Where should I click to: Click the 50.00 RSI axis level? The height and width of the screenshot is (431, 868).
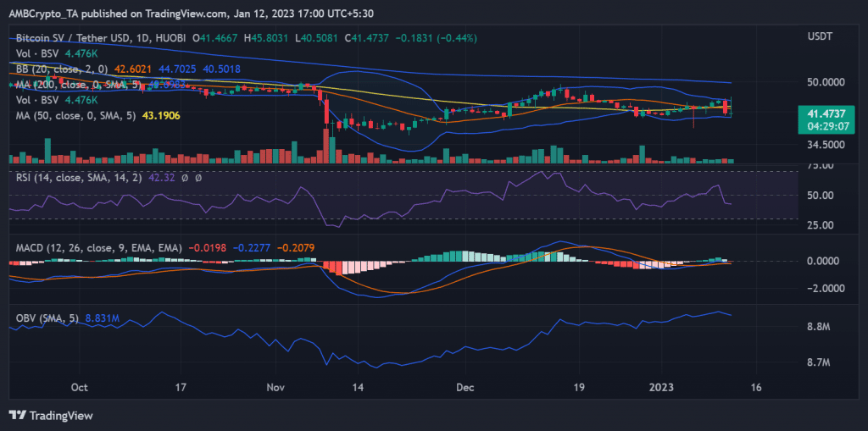[821, 196]
